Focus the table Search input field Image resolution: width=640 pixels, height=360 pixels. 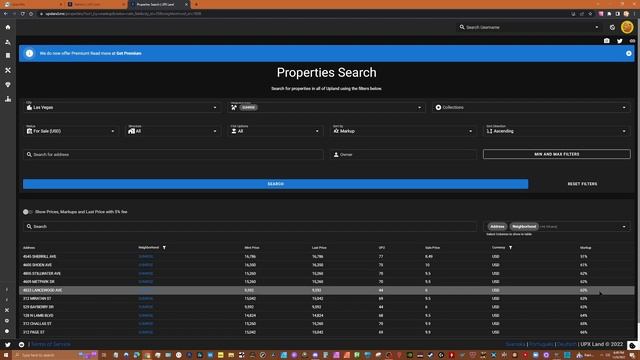click(x=250, y=227)
